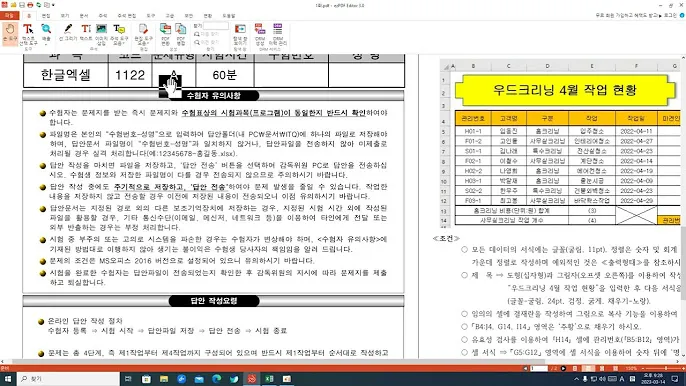
Task: Switch to the Annotation (주석) ribbon tab
Action: point(103,16)
